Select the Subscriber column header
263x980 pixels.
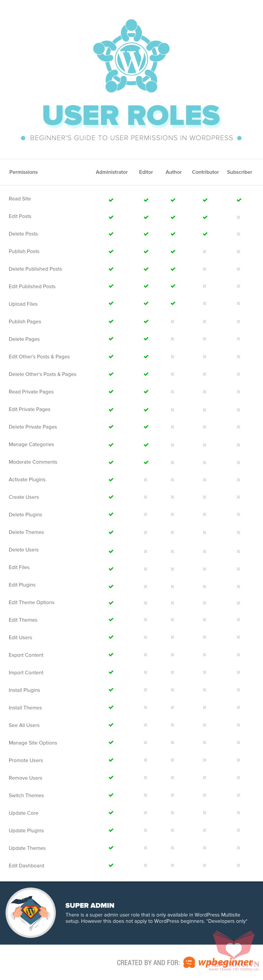[239, 172]
